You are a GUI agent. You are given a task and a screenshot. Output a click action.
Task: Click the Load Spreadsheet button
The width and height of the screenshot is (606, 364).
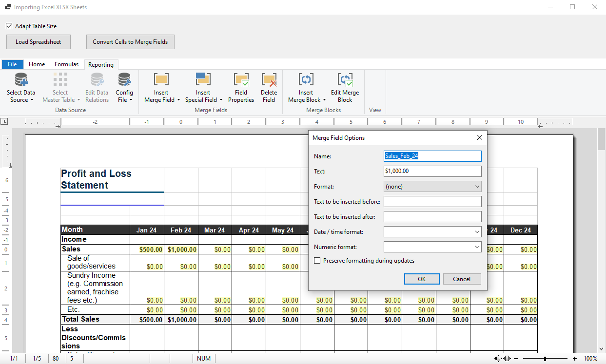pyautogui.click(x=39, y=42)
